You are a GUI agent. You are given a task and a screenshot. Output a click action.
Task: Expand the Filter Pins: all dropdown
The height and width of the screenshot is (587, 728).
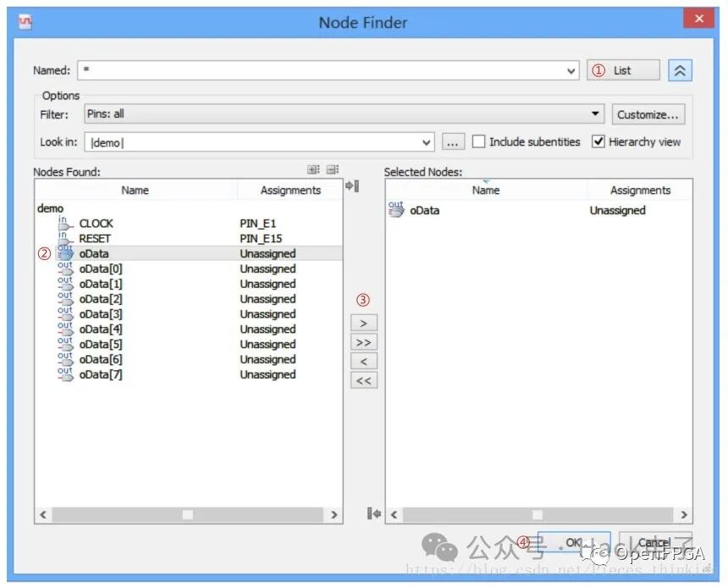tap(596, 114)
